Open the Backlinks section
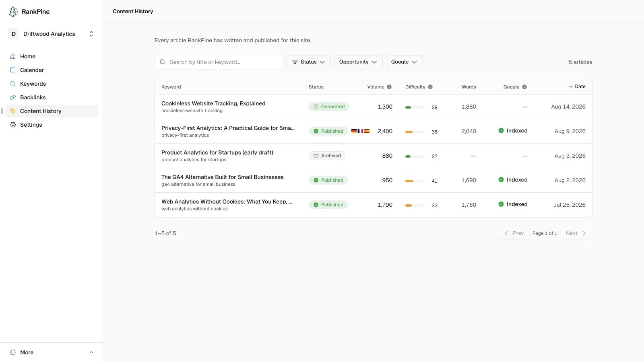Viewport: 644px width, 362px height. click(52, 97)
